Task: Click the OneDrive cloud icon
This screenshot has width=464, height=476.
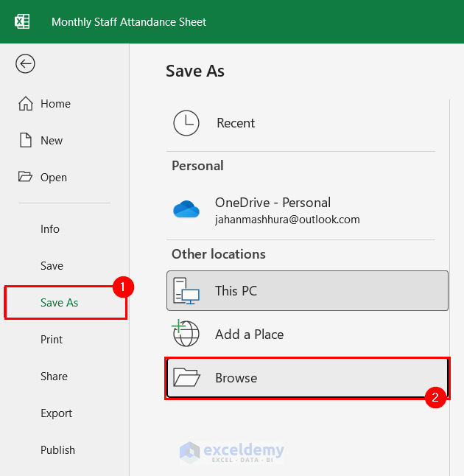Action: tap(186, 210)
